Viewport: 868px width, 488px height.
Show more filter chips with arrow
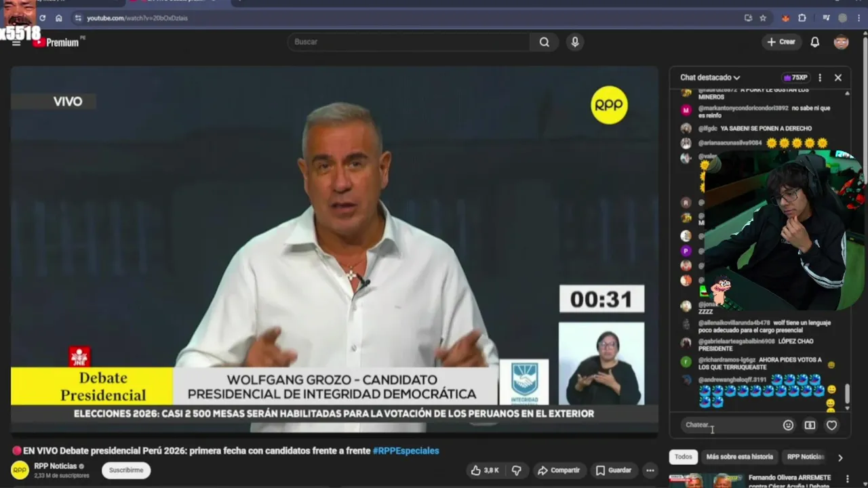840,457
